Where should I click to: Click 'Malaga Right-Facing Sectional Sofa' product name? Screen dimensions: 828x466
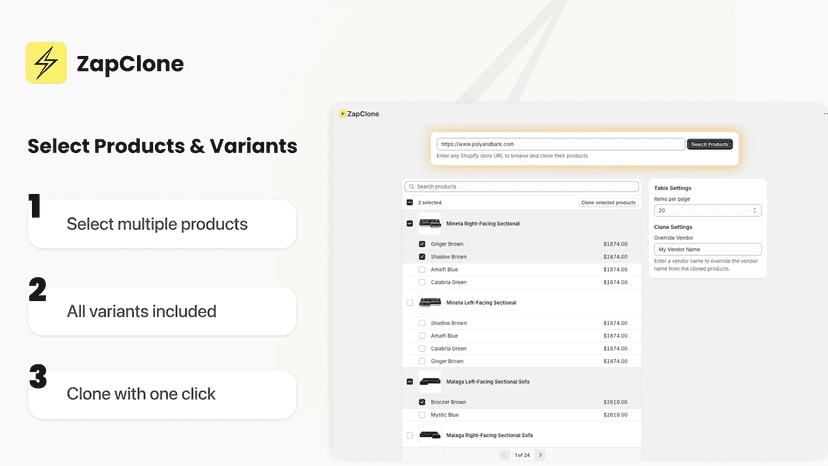(489, 435)
